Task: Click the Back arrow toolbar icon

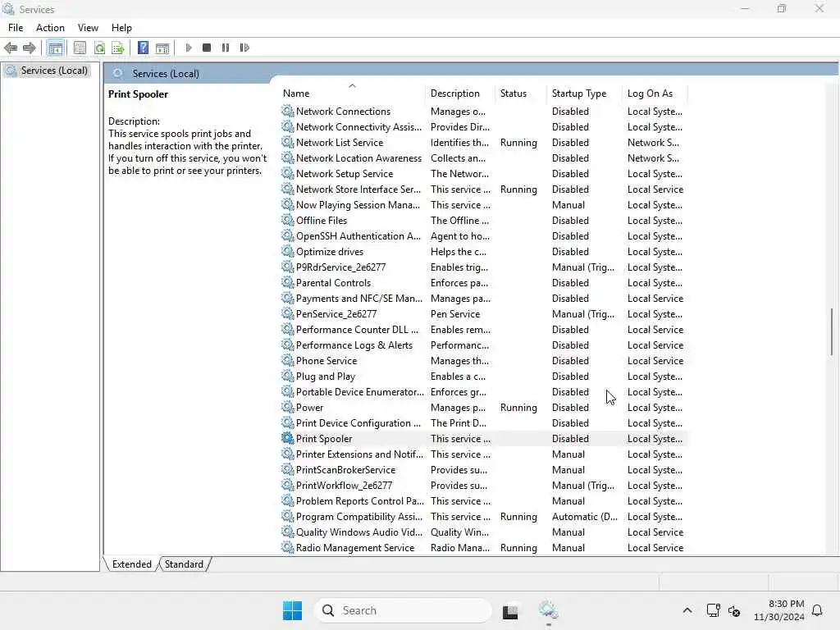Action: coord(11,48)
